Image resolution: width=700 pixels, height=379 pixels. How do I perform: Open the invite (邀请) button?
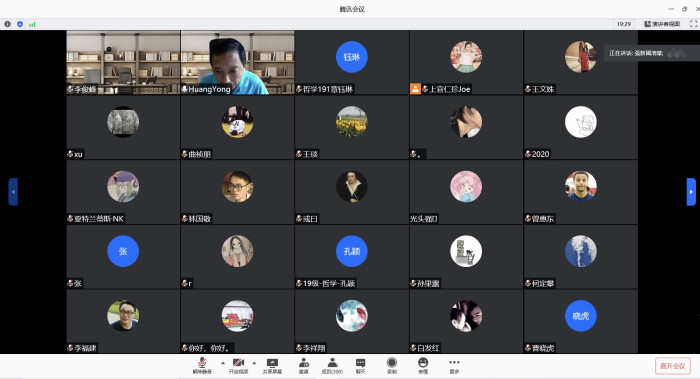point(304,366)
